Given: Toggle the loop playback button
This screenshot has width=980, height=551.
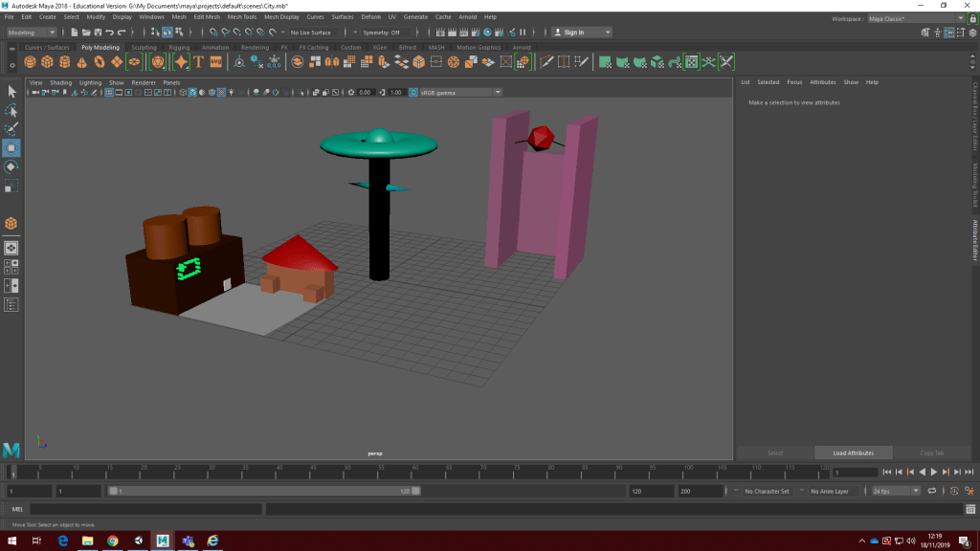Looking at the screenshot, I should tap(932, 491).
